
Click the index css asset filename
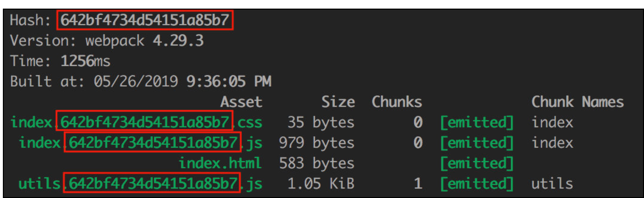point(136,122)
